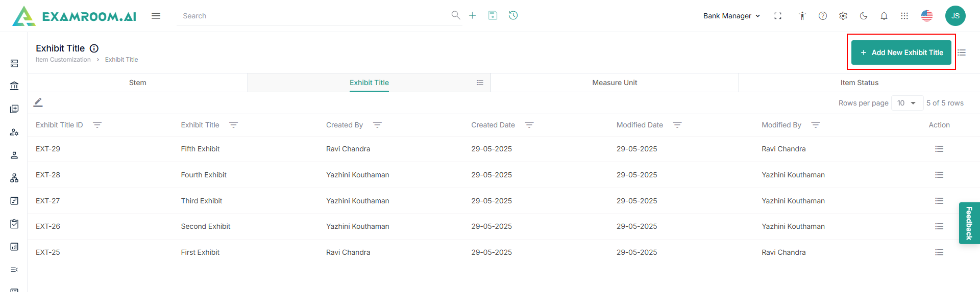The width and height of the screenshot is (980, 292).
Task: Toggle the hamburger sidebar menu
Action: coord(156,16)
